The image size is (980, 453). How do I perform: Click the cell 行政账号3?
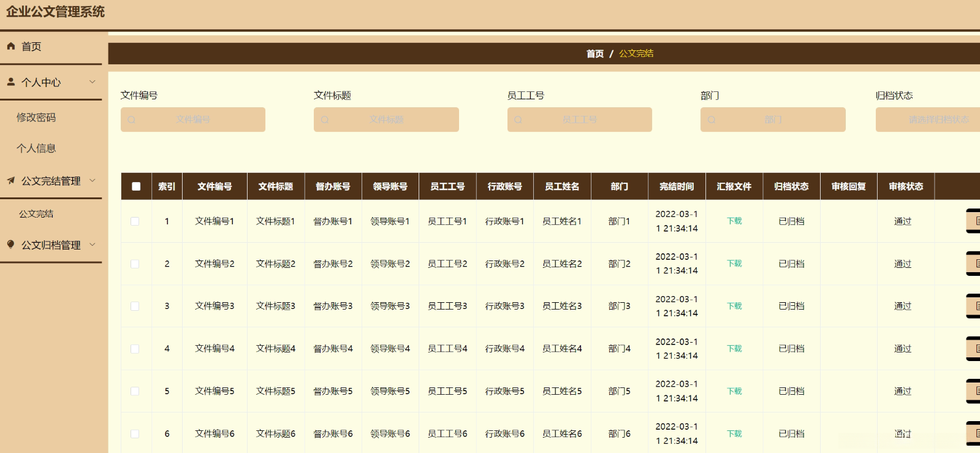tap(505, 306)
